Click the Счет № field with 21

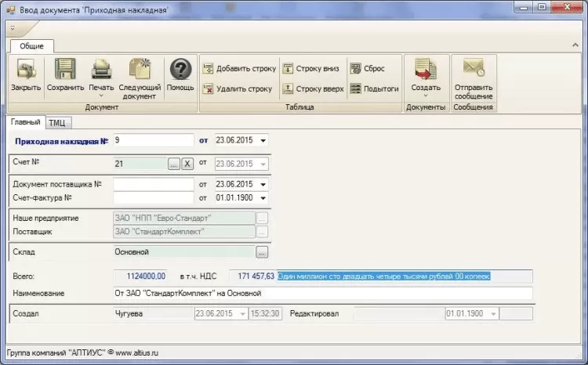pyautogui.click(x=140, y=164)
